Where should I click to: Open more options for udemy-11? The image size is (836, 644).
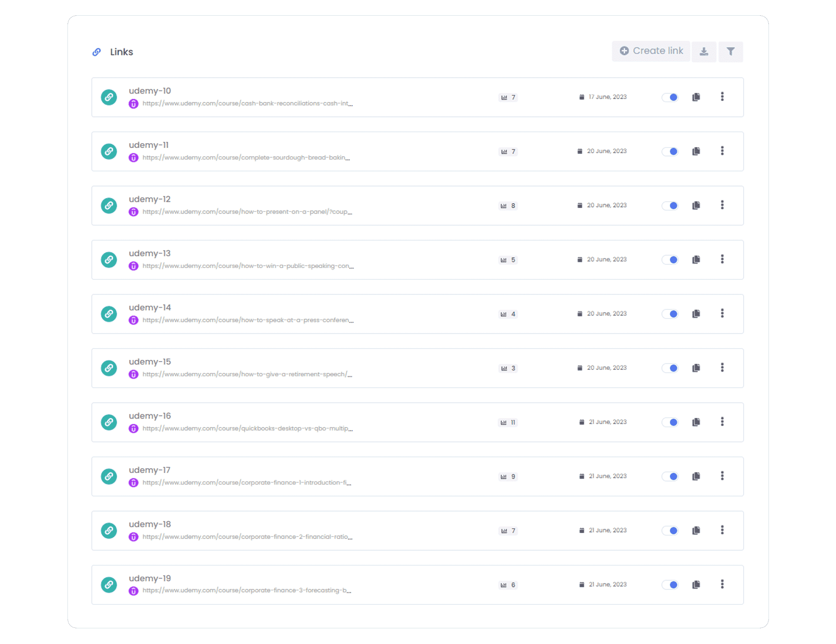pyautogui.click(x=722, y=151)
